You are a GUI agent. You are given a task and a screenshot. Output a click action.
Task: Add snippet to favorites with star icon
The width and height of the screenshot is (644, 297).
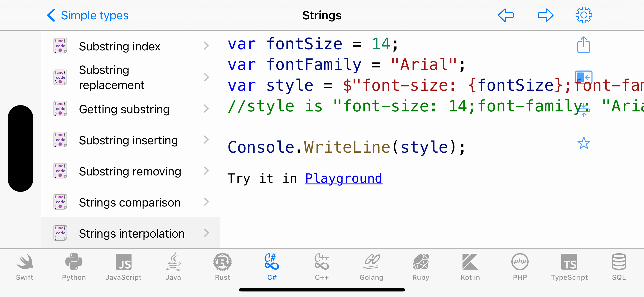tap(583, 143)
